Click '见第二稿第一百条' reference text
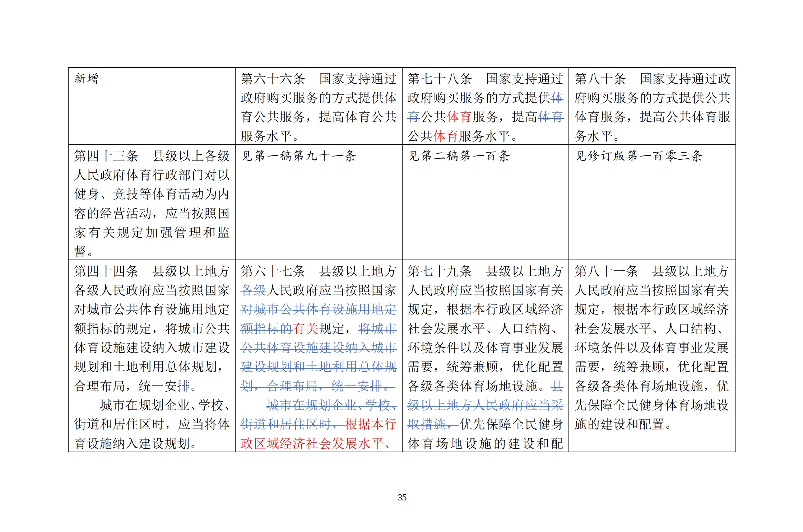 459,156
